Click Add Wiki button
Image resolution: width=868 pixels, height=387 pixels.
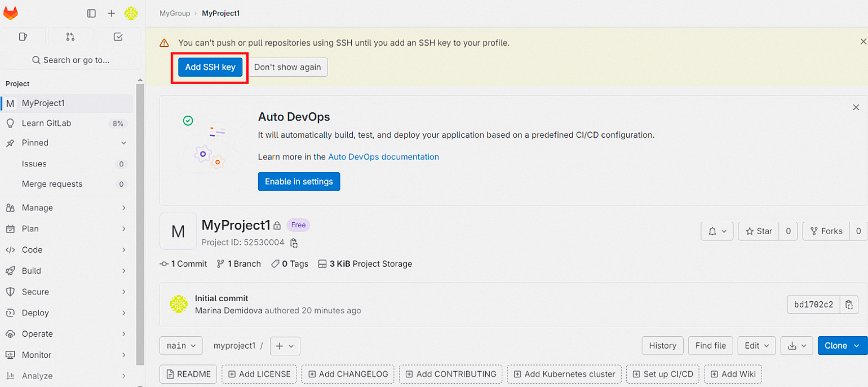coord(733,374)
